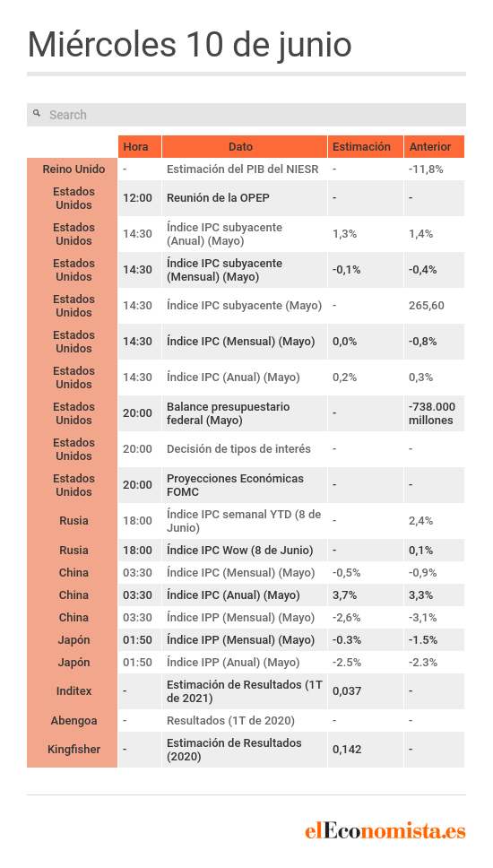The image size is (493, 868).
Task: Select the Kingfisher row label
Action: coord(74,750)
